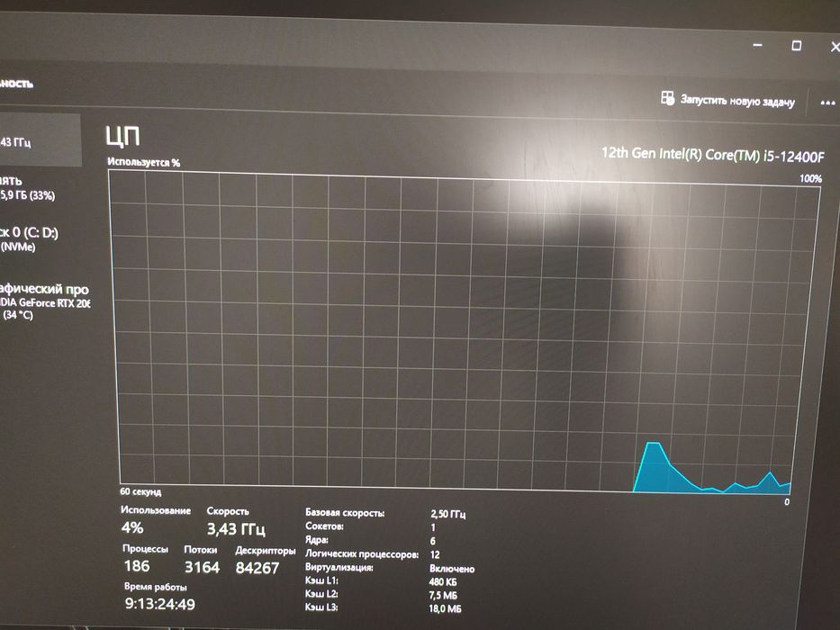Click the 'Сокетов:' label
Viewport: 840px width, 630px height.
[325, 526]
